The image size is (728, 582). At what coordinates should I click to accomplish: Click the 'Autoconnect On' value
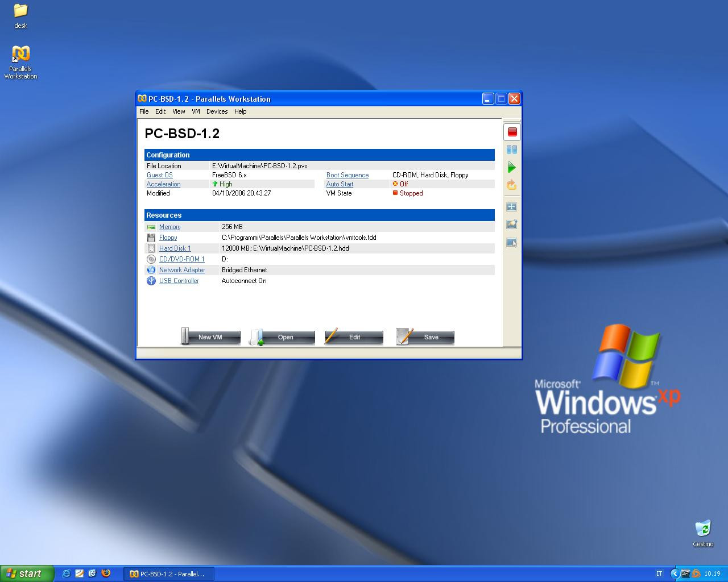point(244,281)
